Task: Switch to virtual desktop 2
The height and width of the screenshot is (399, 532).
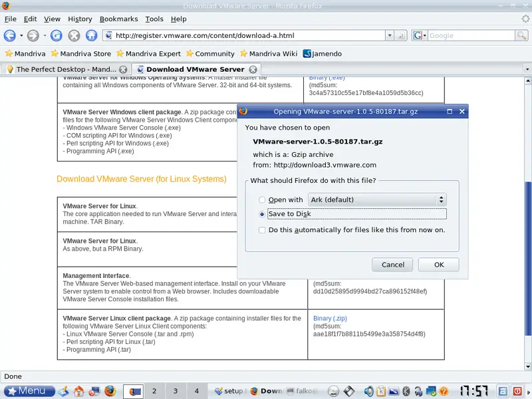Action: tap(154, 391)
